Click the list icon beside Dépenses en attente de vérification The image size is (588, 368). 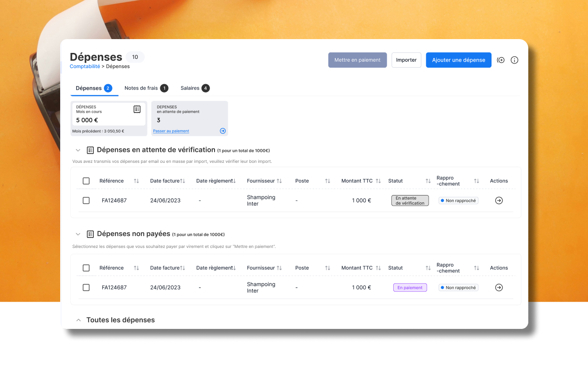click(90, 150)
